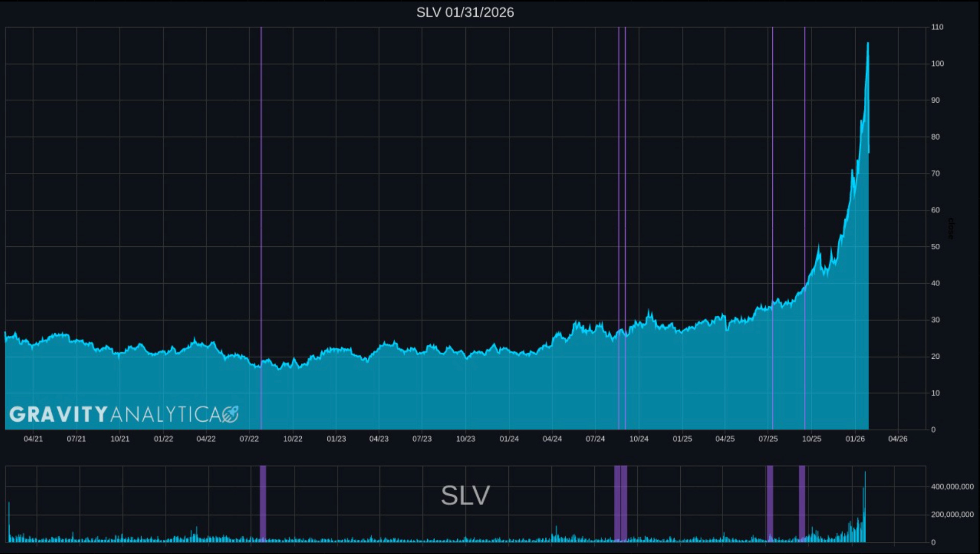Select the 80 price tick label
Screen dimensions: 980x554
pyautogui.click(x=936, y=137)
